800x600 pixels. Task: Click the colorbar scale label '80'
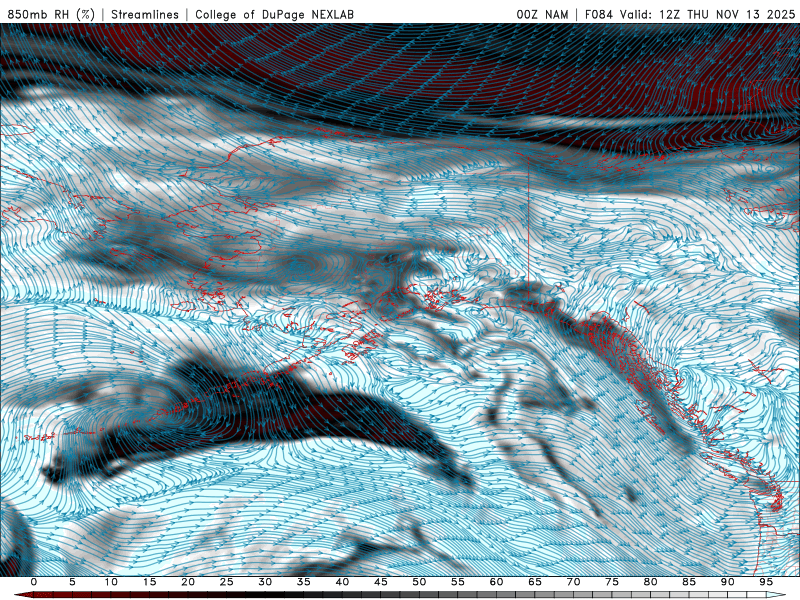click(650, 582)
